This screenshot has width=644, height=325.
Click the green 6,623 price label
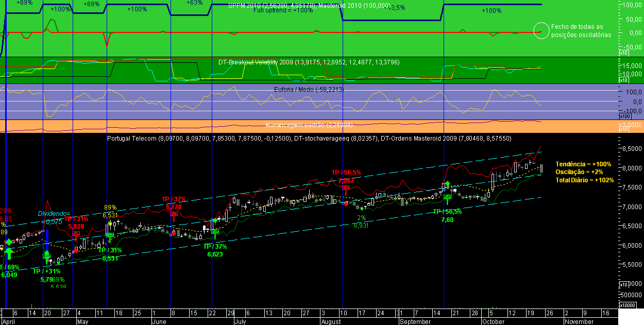click(215, 254)
